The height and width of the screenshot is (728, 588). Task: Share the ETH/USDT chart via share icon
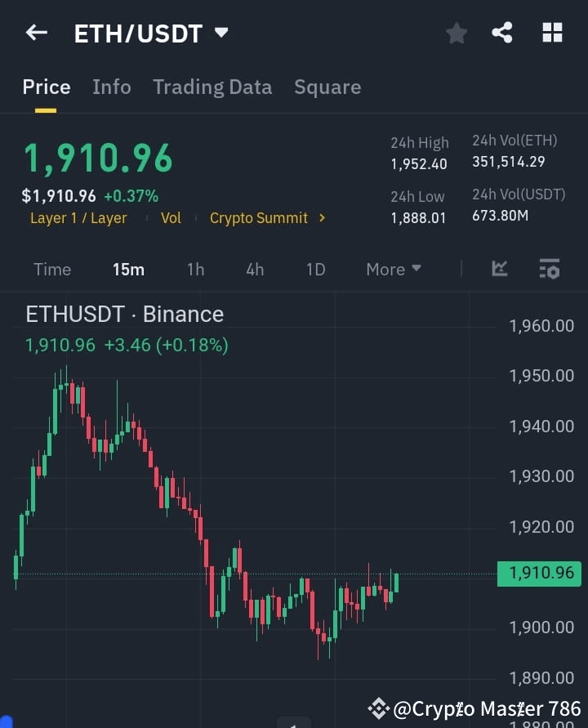(x=501, y=33)
